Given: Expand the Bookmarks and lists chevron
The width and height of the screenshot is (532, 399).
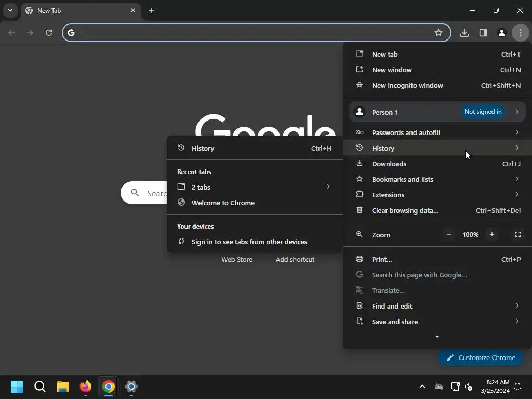Looking at the screenshot, I should (517, 179).
